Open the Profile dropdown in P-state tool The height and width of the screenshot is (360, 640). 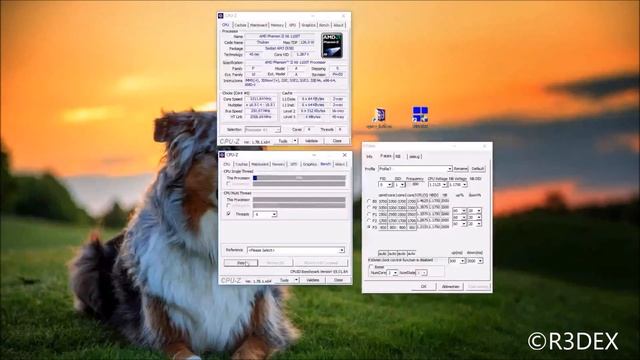[415, 169]
